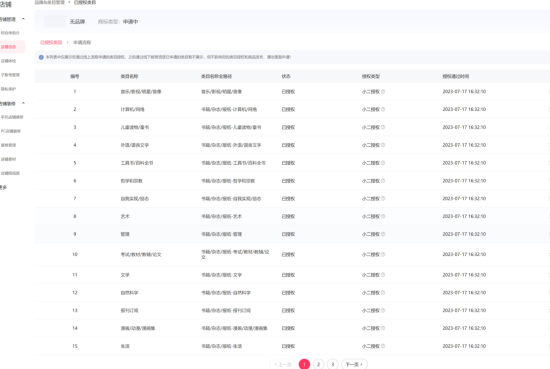Click 无品牌 brand name text

(x=77, y=22)
